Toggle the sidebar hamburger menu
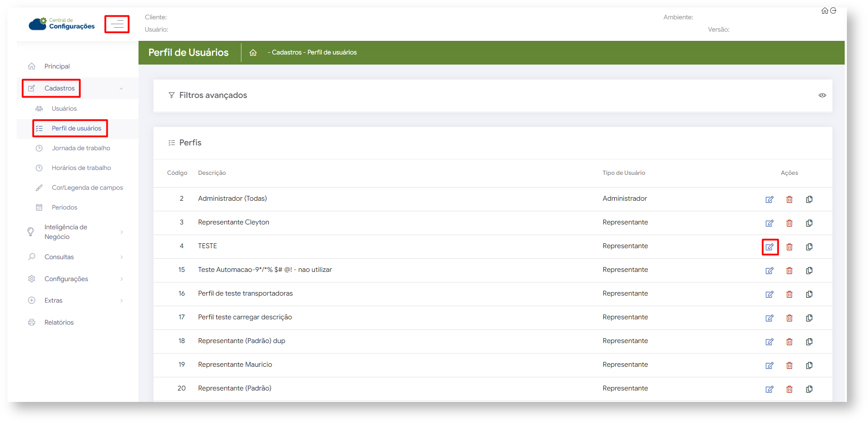The image size is (868, 423). pyautogui.click(x=117, y=24)
